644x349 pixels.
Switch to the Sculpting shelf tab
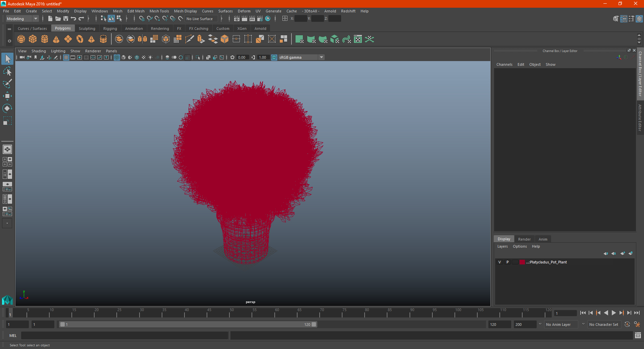[87, 29]
